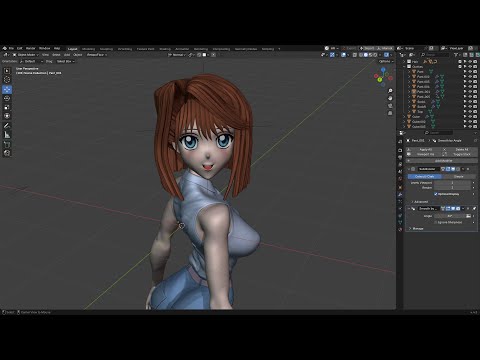
Task: Select the Move tool in the toolbar
Action: coord(7,89)
